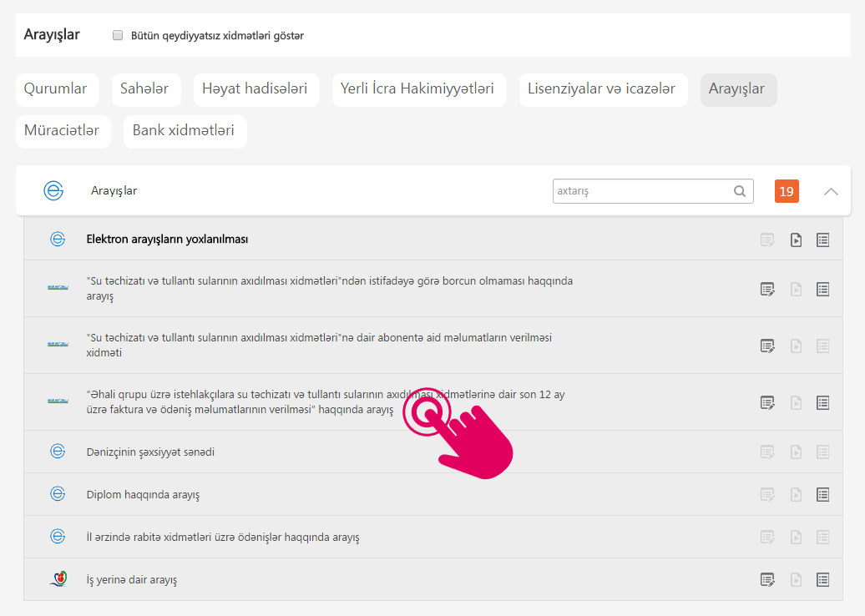Open info list icon for Diplom haqqında arayış

pos(822,495)
